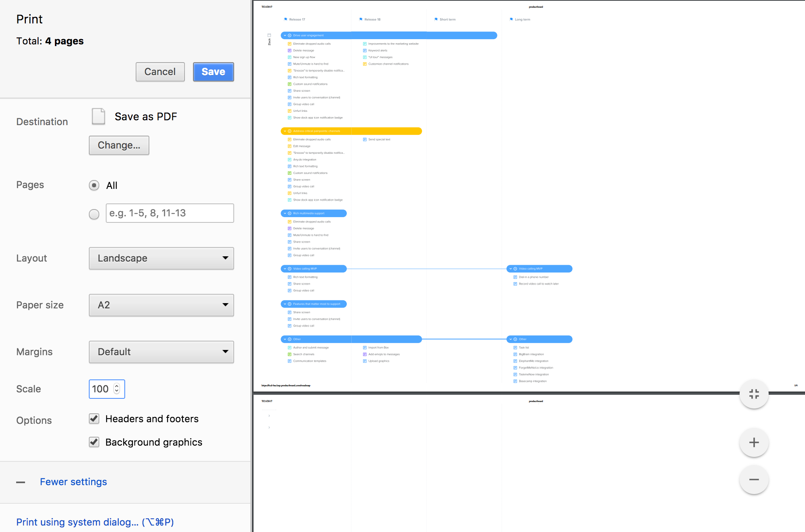The height and width of the screenshot is (532, 805).
Task: Click the Fewer settings link
Action: pos(73,482)
